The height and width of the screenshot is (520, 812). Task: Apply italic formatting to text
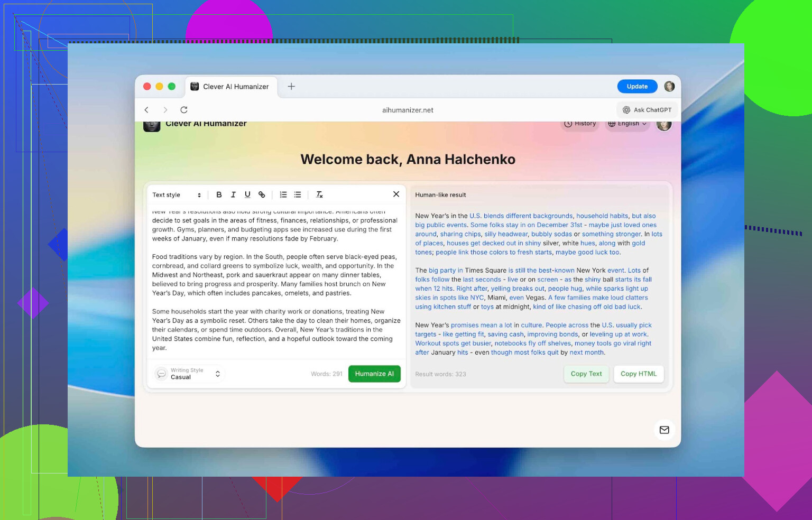233,194
